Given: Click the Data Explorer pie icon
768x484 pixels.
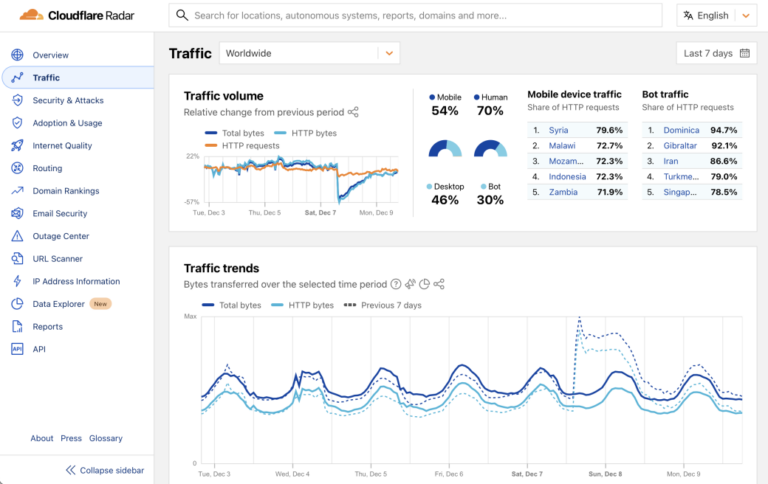Looking at the screenshot, I should click(x=17, y=304).
